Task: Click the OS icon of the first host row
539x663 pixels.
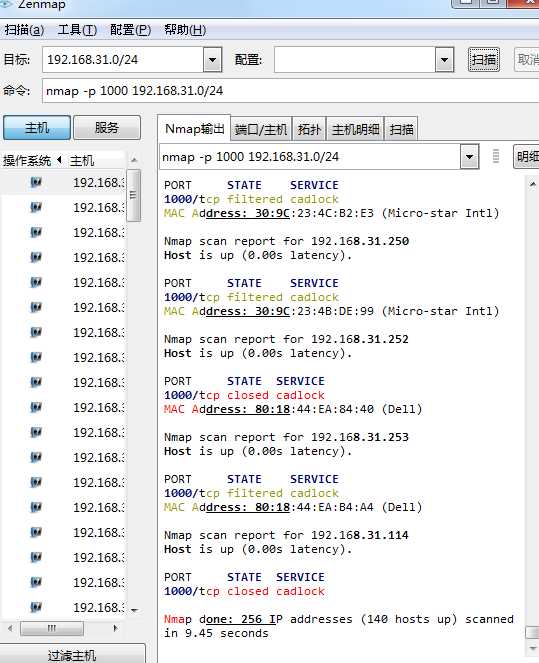Action: pos(36,182)
